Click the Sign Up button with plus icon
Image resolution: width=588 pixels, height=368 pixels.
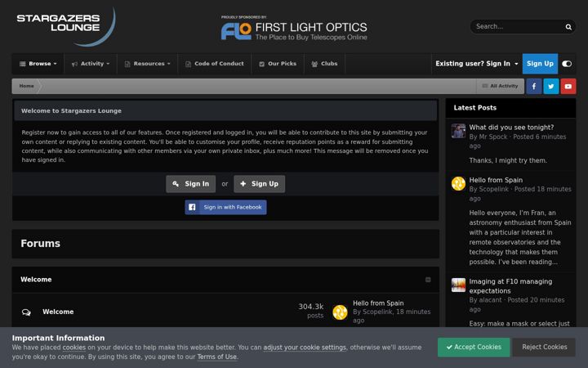click(259, 184)
